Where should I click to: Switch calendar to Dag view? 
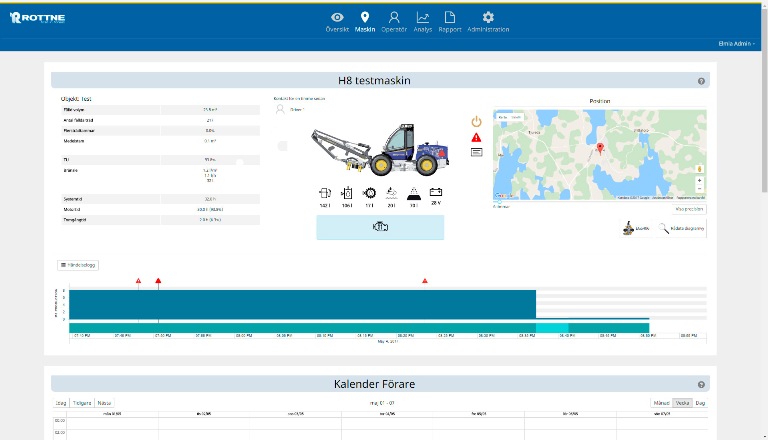700,403
